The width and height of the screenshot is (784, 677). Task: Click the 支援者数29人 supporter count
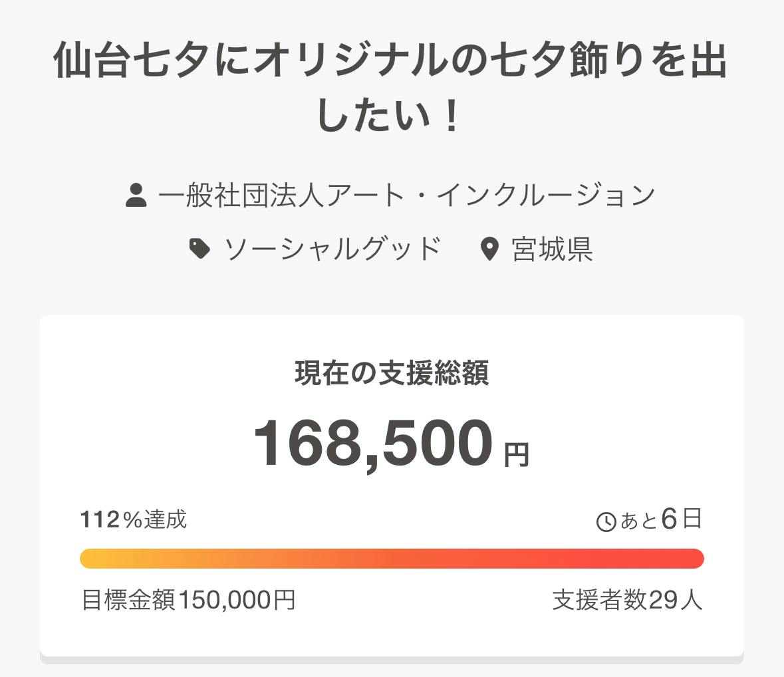pyautogui.click(x=627, y=601)
